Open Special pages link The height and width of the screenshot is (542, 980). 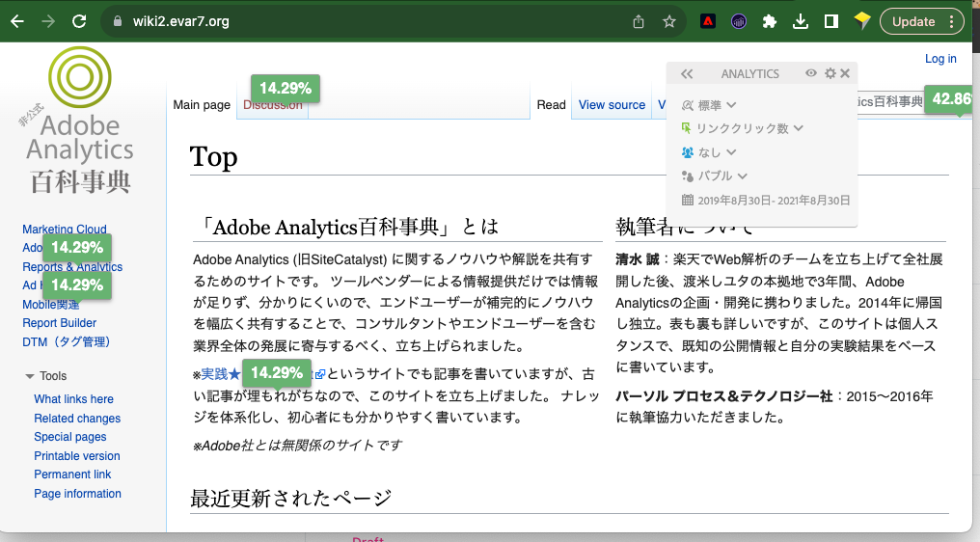point(70,436)
